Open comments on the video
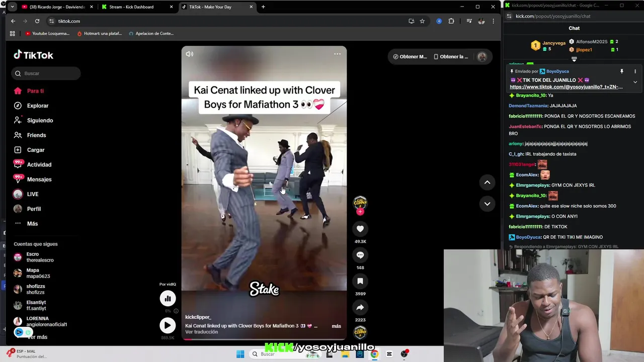Screen dimensions: 644x362 360,255
